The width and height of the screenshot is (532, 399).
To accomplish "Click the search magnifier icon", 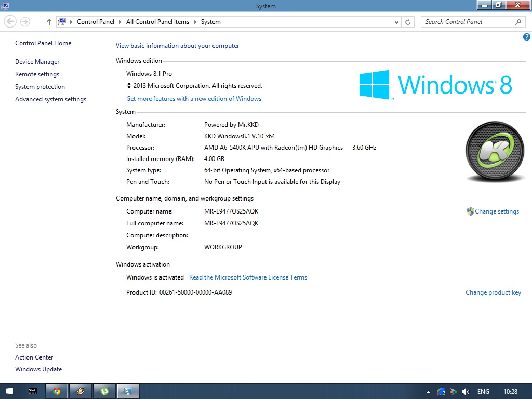I will [x=518, y=22].
